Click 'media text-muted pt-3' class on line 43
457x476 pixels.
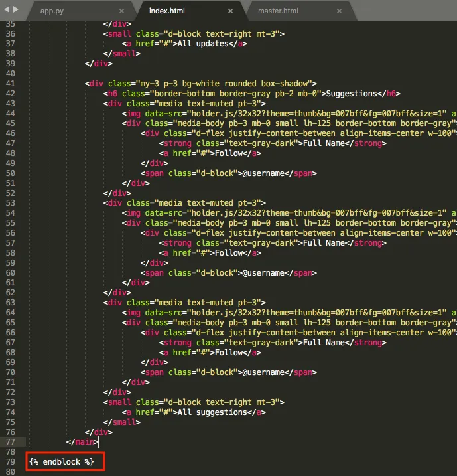(208, 104)
